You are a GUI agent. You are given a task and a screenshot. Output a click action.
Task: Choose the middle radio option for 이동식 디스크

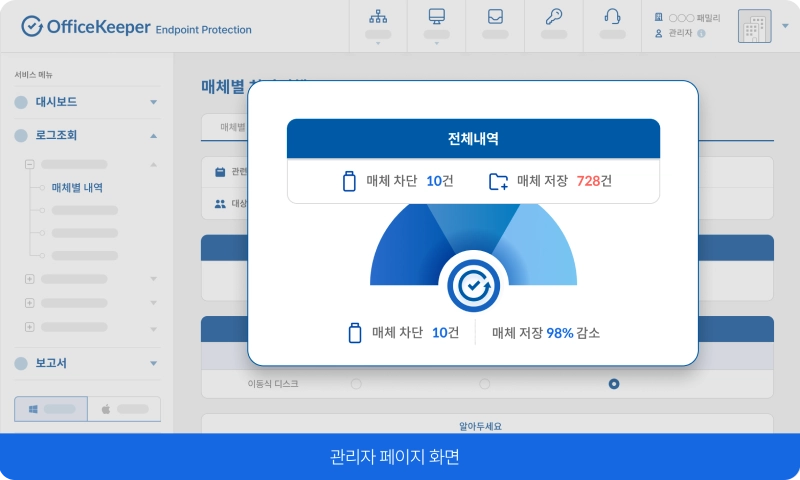(485, 384)
